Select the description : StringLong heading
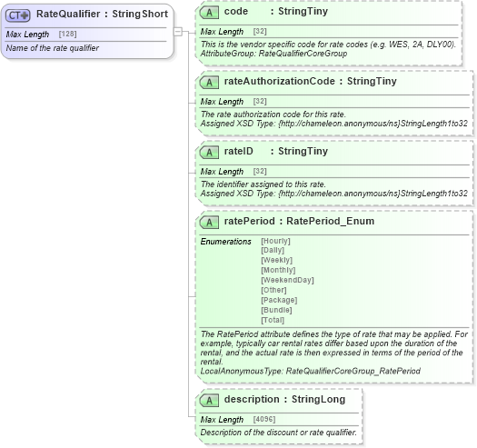The height and width of the screenshot is (448, 477). point(284,400)
